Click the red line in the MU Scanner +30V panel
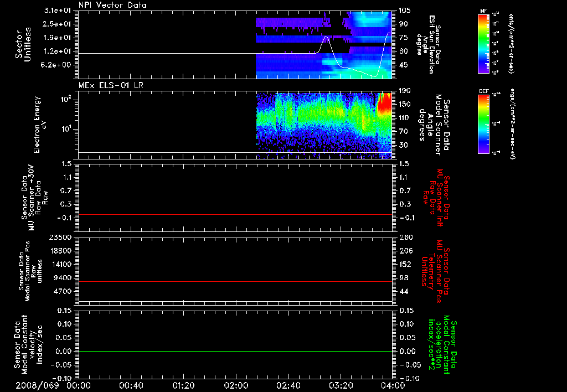 235,214
